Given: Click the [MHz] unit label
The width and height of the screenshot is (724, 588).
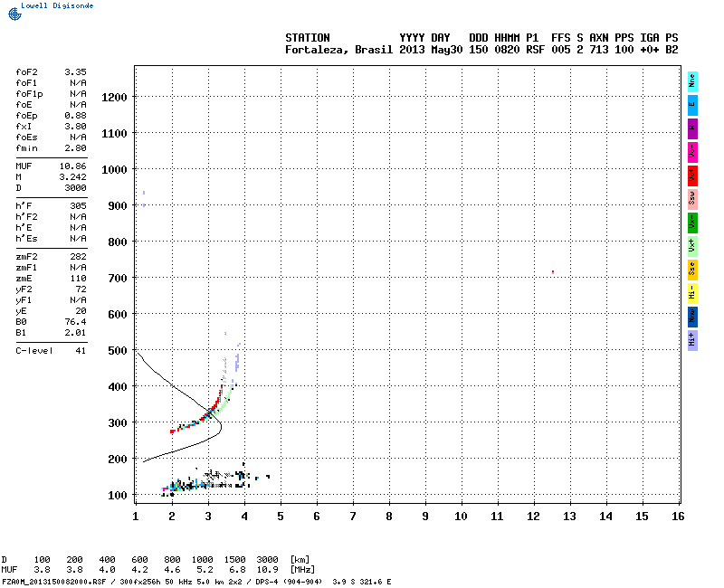Looking at the screenshot, I should coord(302,570).
